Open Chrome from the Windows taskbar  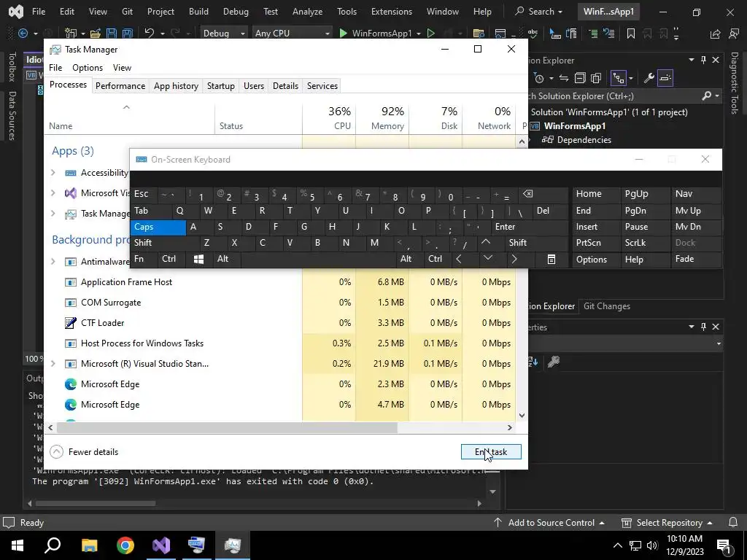(x=125, y=545)
